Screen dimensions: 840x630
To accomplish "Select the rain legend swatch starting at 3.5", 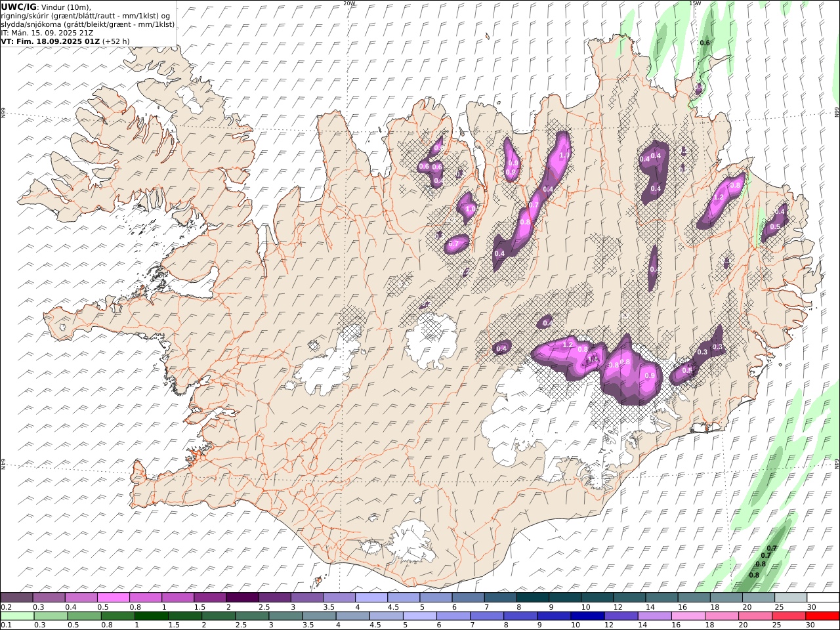I will click(x=319, y=616).
